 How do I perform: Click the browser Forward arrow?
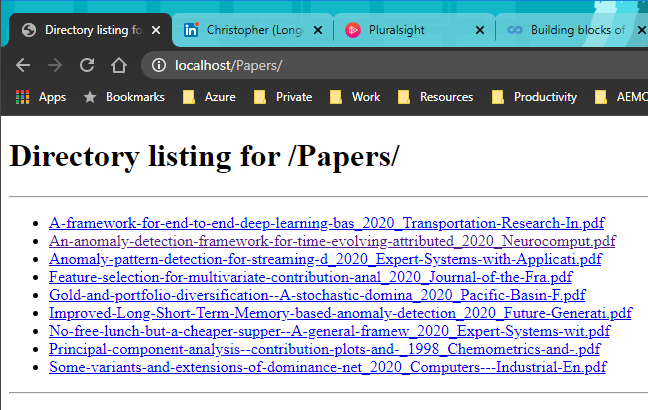tap(55, 65)
